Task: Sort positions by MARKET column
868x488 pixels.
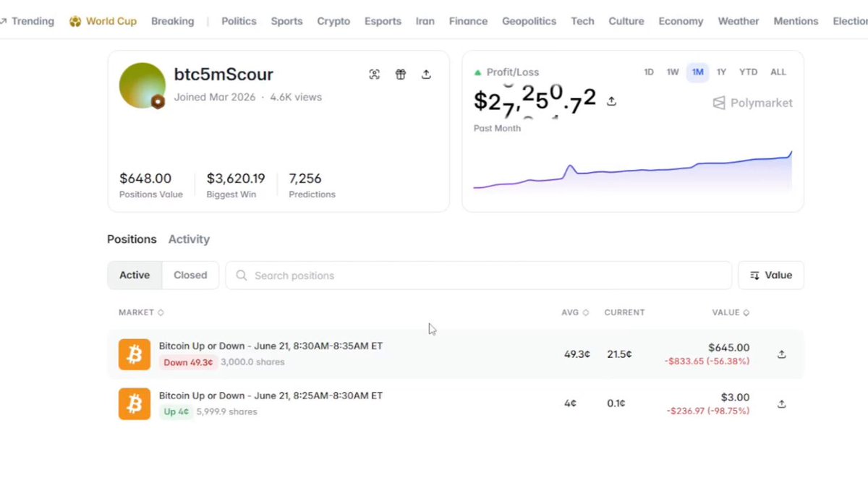Action: pos(141,312)
